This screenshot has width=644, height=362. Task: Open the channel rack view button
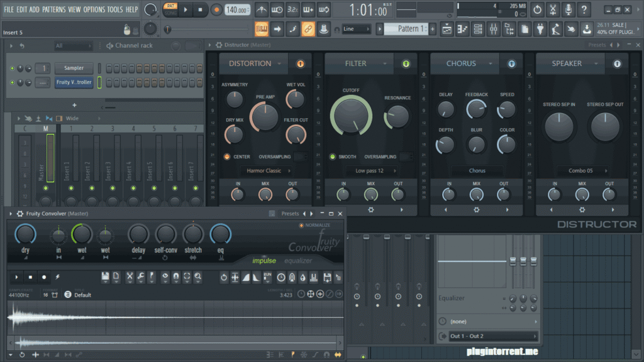(x=478, y=29)
